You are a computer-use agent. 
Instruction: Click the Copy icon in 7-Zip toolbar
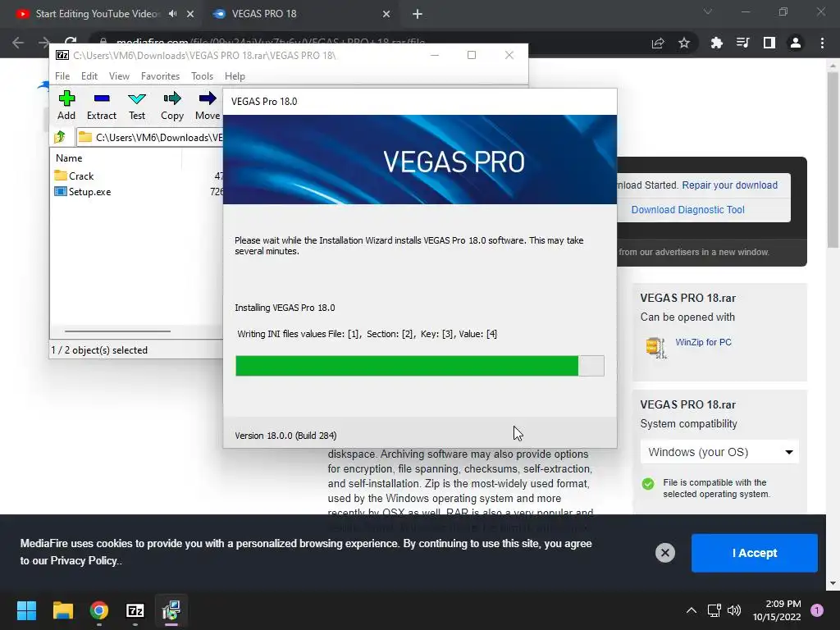[x=172, y=106]
